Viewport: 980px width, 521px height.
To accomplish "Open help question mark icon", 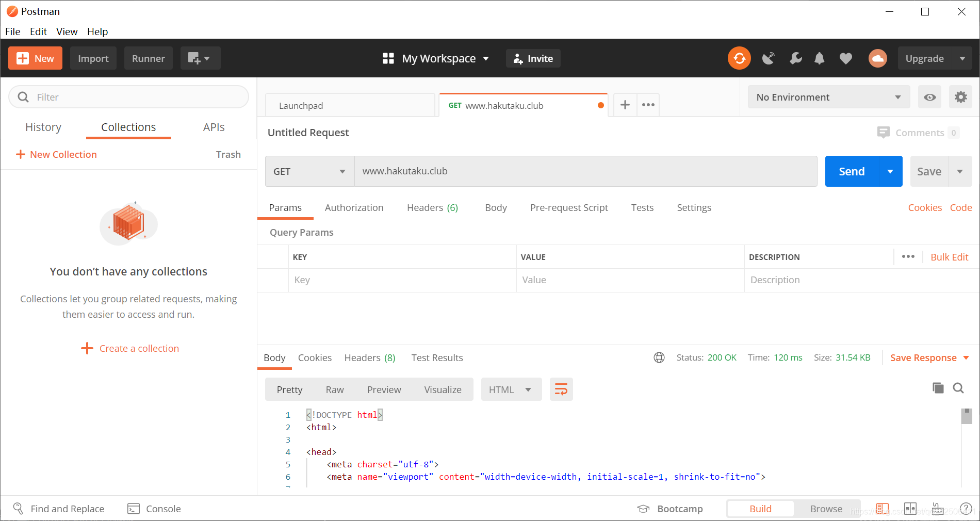I will (966, 509).
